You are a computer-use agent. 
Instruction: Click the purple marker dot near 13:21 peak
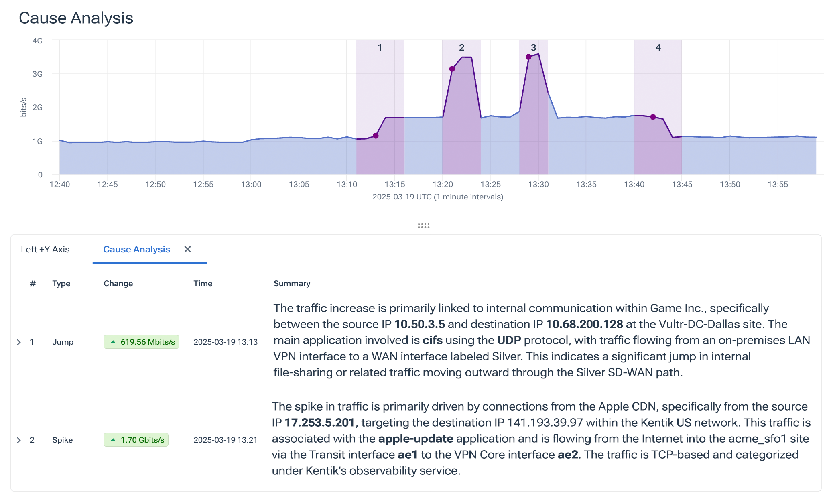tap(452, 69)
